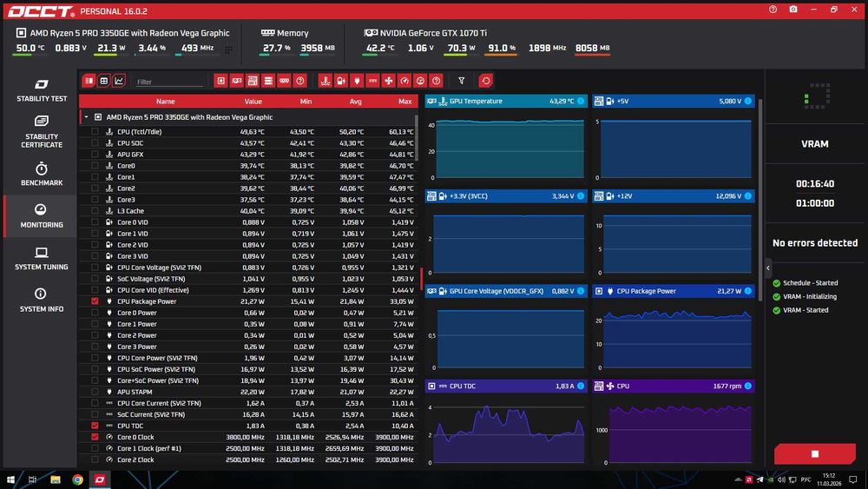Viewport: 868px width, 489px height.
Task: Toggle current sensor type filter
Action: (372, 81)
